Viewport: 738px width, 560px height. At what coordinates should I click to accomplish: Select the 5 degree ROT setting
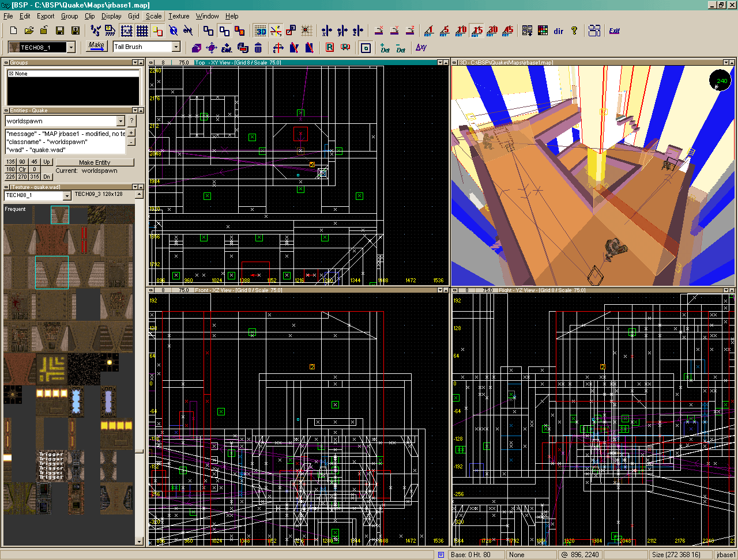coord(445,31)
